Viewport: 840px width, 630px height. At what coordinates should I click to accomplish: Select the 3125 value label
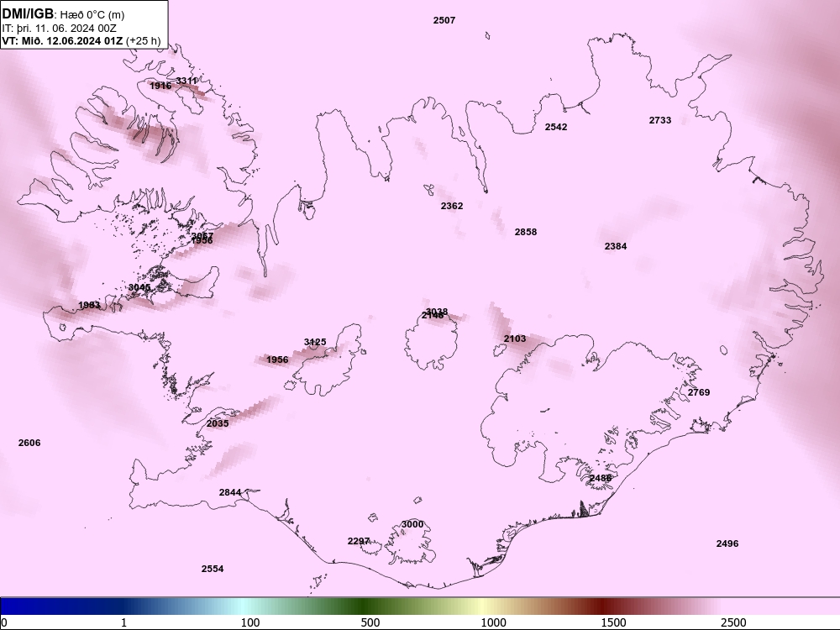(315, 342)
